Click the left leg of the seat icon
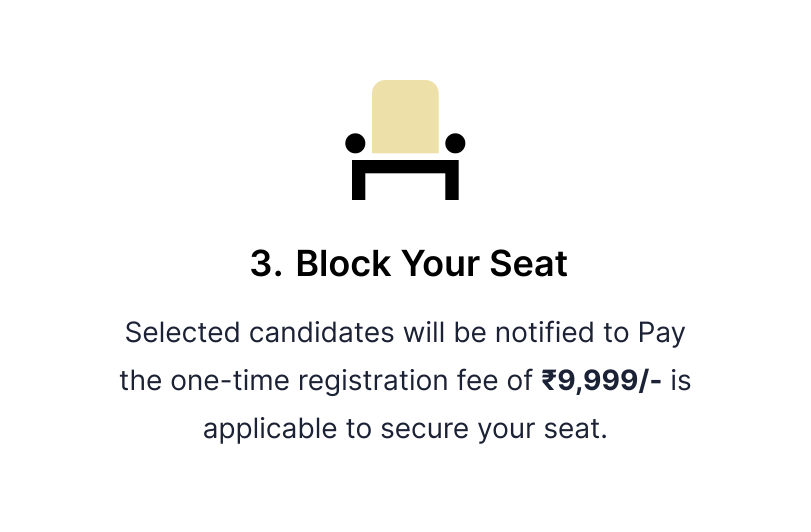811x532 pixels. click(x=357, y=185)
